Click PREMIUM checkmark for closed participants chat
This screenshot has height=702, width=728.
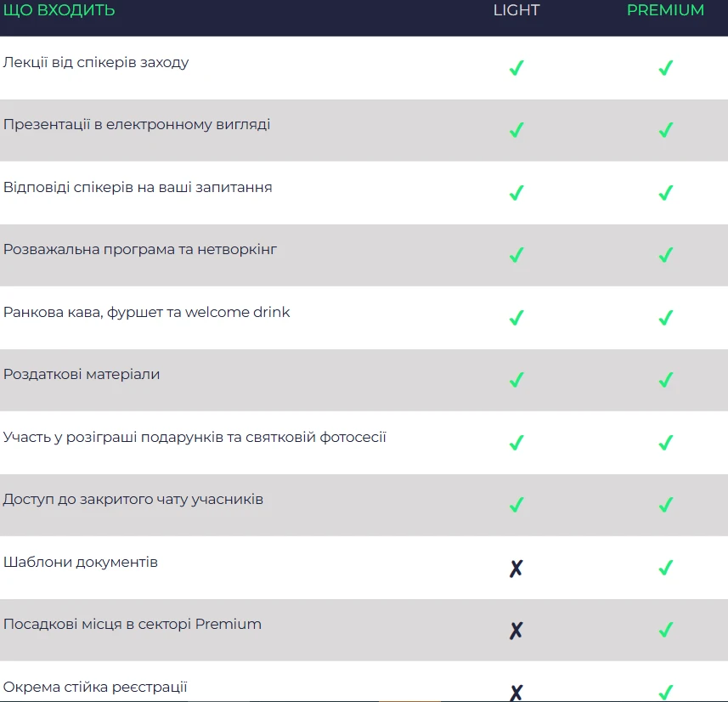pos(666,505)
